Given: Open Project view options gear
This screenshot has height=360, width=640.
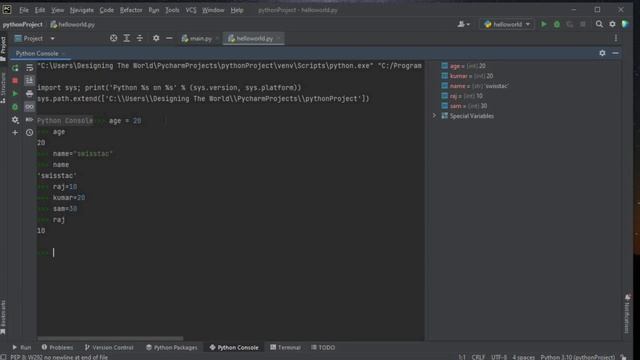Looking at the screenshot, I should 156,38.
